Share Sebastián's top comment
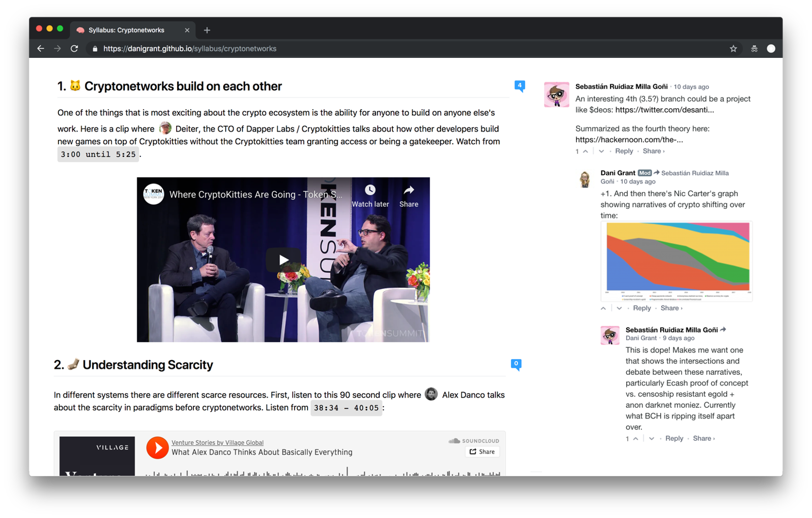 pyautogui.click(x=653, y=151)
